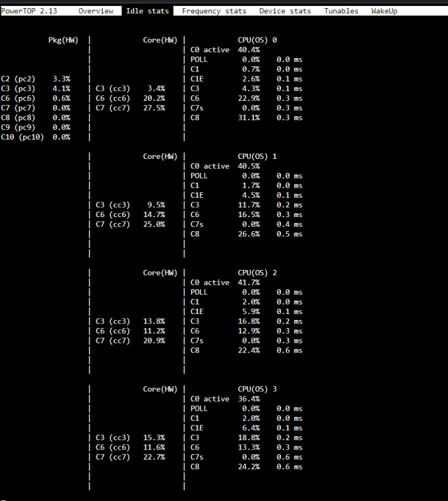Click the 3.3% value for pc2

click(x=61, y=79)
